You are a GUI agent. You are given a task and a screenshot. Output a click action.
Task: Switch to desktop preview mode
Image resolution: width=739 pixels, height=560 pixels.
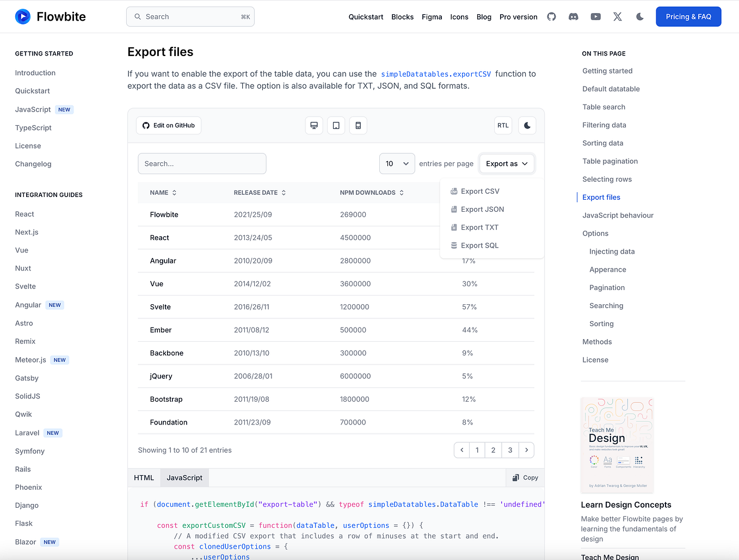coord(314,125)
